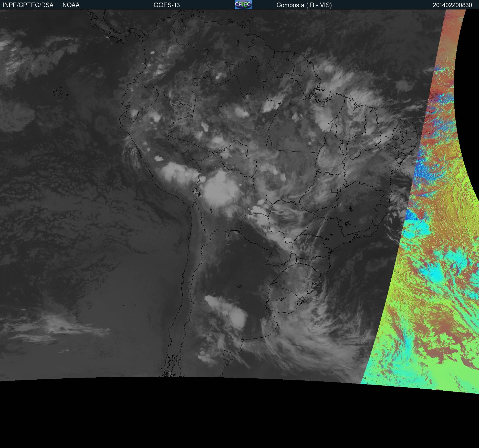
Task: Click the 201402200830 timestamp
Action: [x=452, y=5]
